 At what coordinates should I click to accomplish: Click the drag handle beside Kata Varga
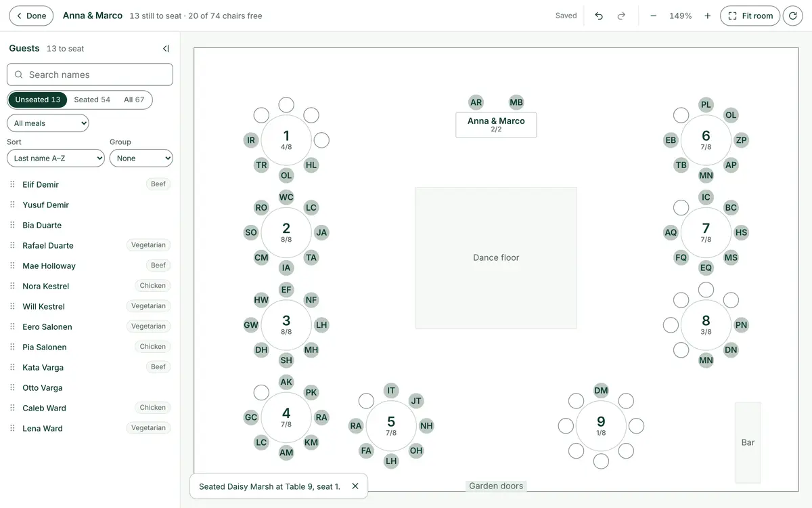[12, 367]
